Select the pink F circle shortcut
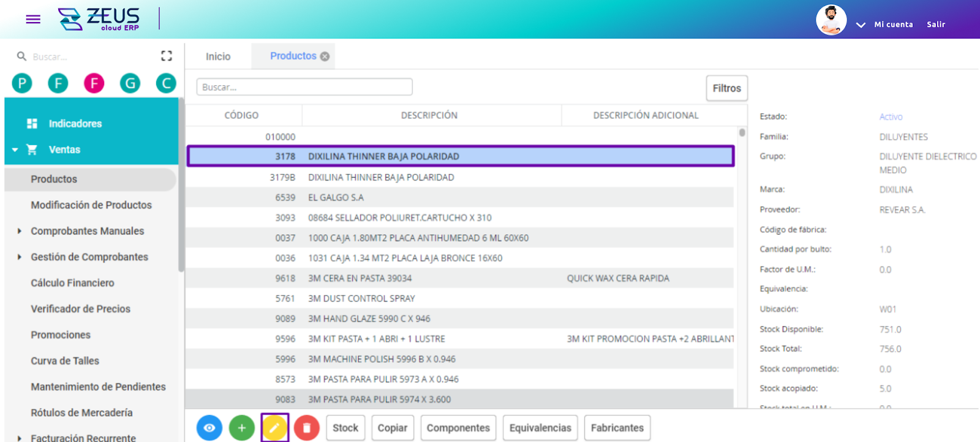Image resolution: width=980 pixels, height=442 pixels. (94, 83)
